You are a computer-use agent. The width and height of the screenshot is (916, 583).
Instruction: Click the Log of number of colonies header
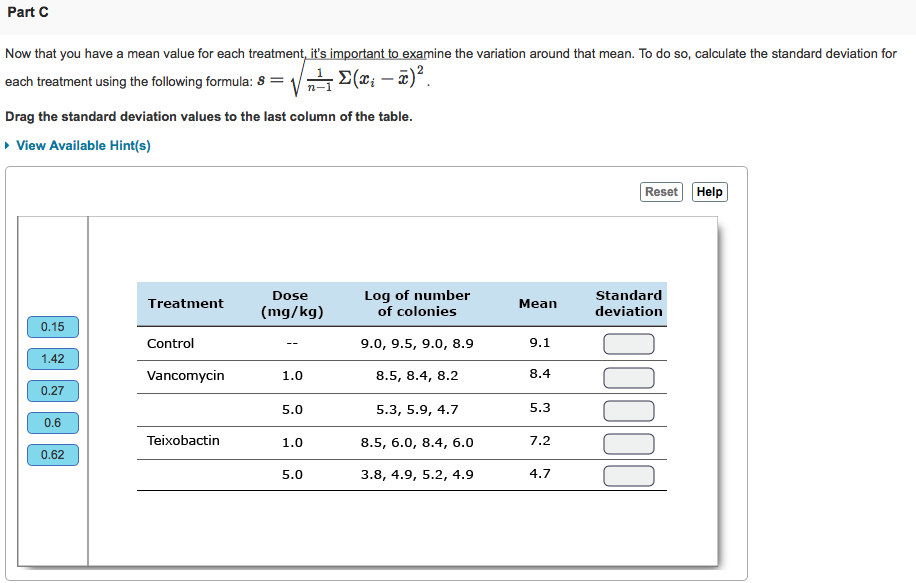(417, 304)
